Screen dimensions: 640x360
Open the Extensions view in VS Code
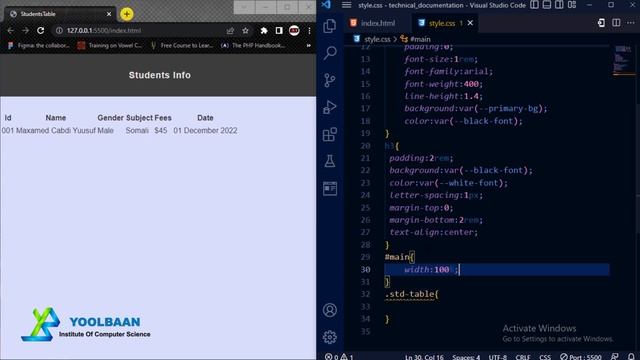(x=330, y=134)
